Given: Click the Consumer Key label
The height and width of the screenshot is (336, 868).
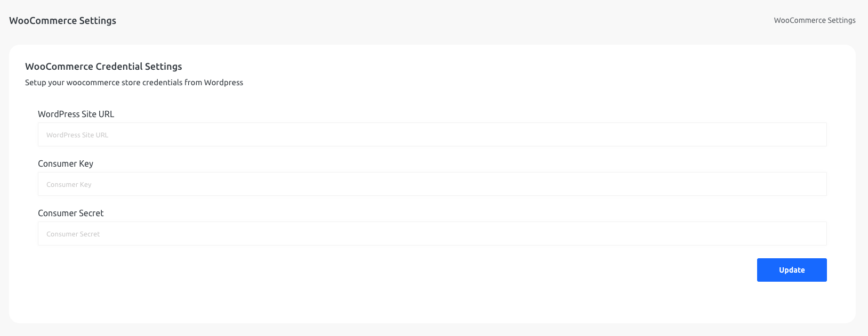Looking at the screenshot, I should [x=65, y=163].
